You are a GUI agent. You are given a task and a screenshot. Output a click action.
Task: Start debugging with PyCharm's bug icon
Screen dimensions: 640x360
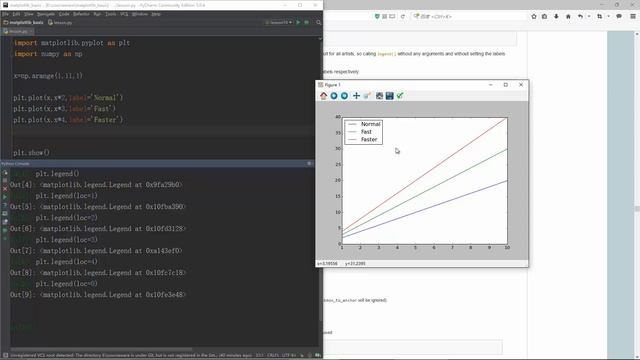click(307, 22)
